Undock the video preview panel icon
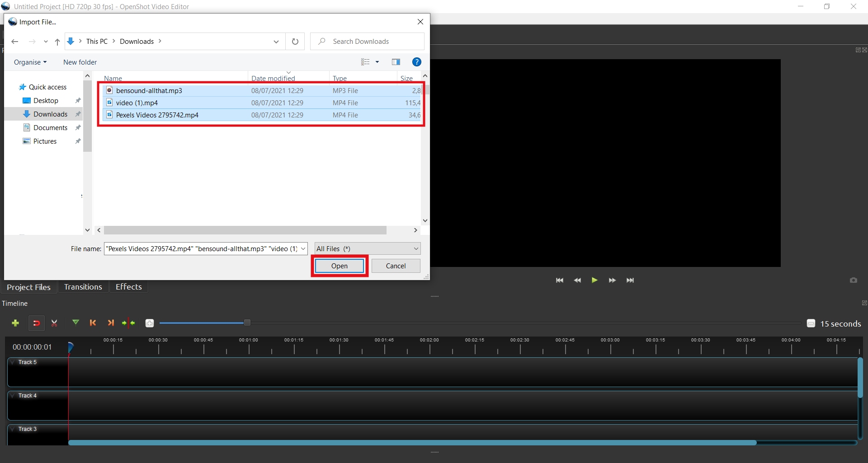Image resolution: width=868 pixels, height=463 pixels. pyautogui.click(x=858, y=50)
